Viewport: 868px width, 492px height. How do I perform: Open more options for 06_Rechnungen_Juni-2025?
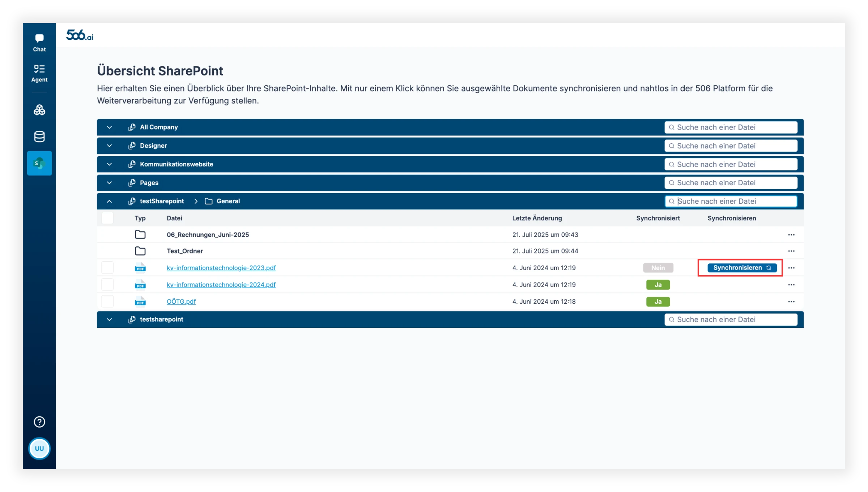(791, 235)
